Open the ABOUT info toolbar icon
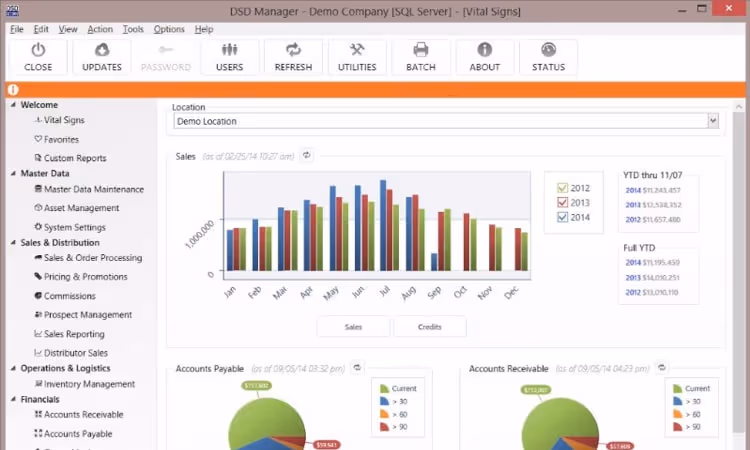750x450 pixels. 485,57
